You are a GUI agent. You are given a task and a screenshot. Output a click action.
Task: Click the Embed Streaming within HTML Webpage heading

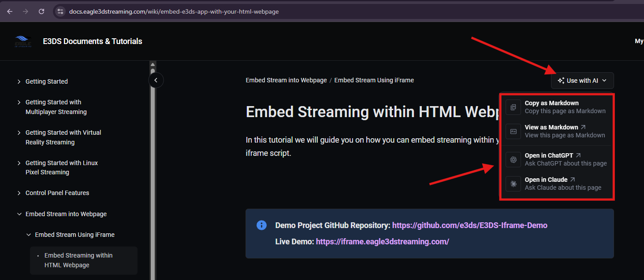[372, 112]
